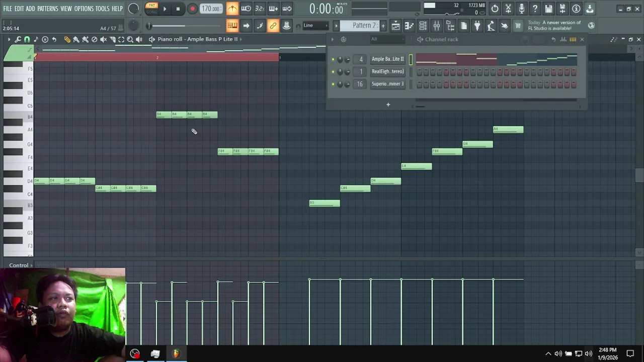Open the Channel rack view icon
Screen dimensions: 644x362
pos(423,26)
